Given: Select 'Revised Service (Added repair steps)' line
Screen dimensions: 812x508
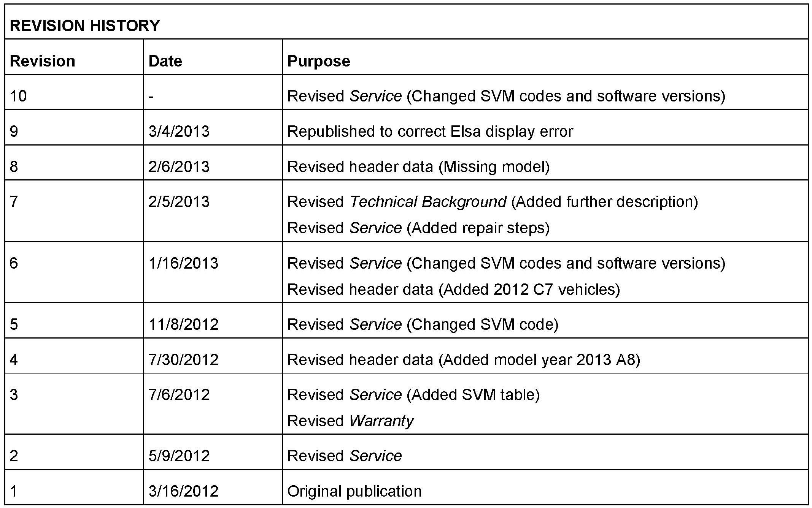Looking at the screenshot, I should pos(418,228).
